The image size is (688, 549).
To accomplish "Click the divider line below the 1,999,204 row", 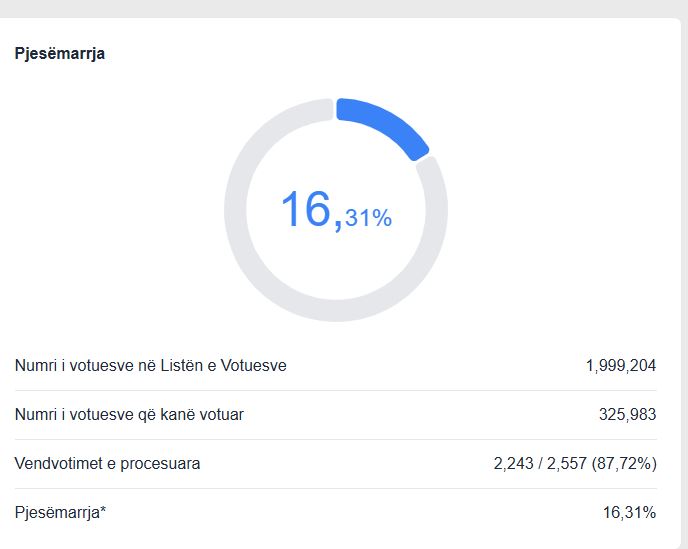I will click(336, 390).
